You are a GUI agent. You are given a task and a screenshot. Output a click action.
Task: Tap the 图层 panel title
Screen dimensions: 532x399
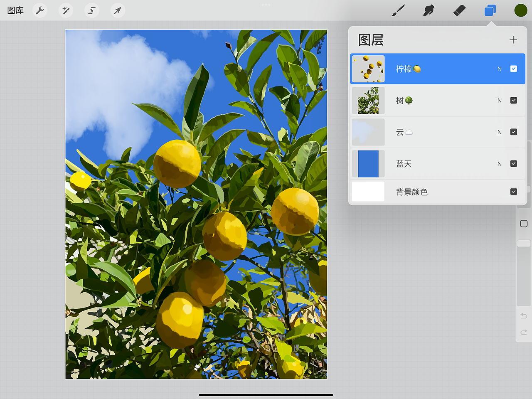click(x=371, y=40)
